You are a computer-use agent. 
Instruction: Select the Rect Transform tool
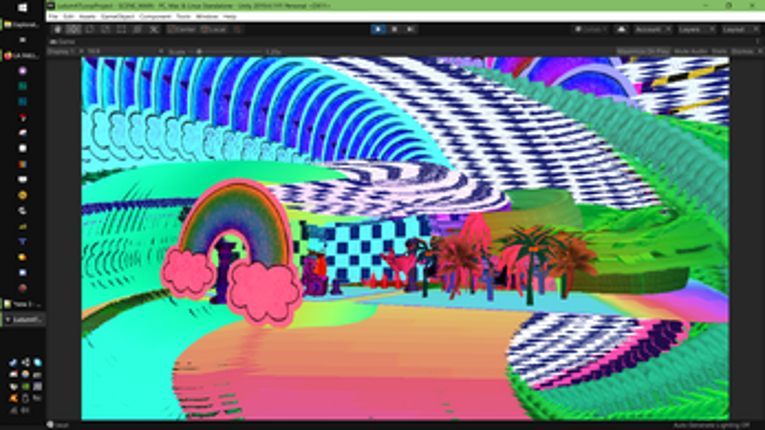[121, 29]
